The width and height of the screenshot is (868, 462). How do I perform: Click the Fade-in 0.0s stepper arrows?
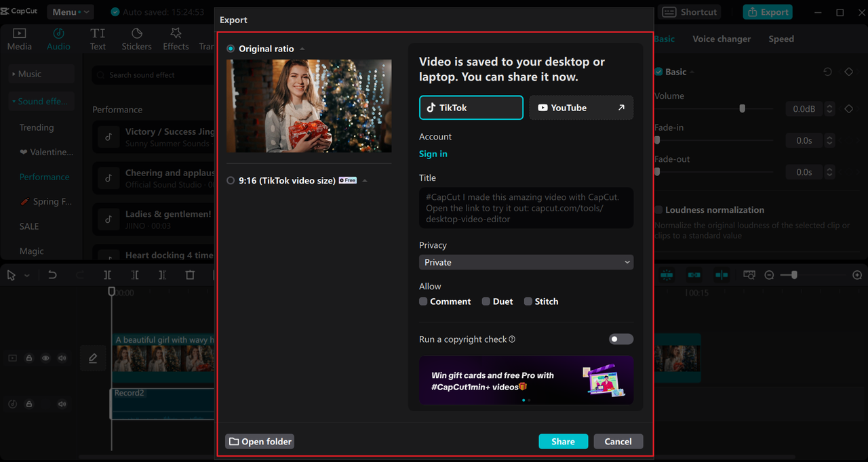click(830, 140)
